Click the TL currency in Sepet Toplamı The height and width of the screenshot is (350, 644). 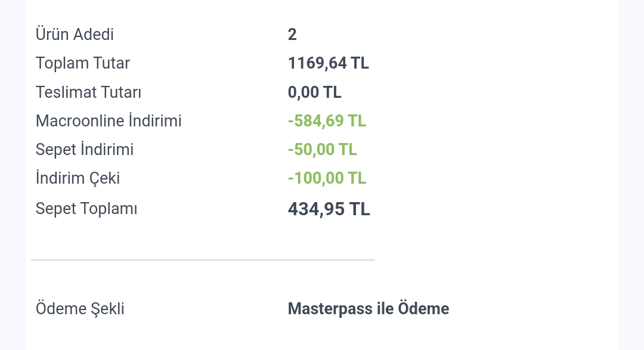point(360,209)
